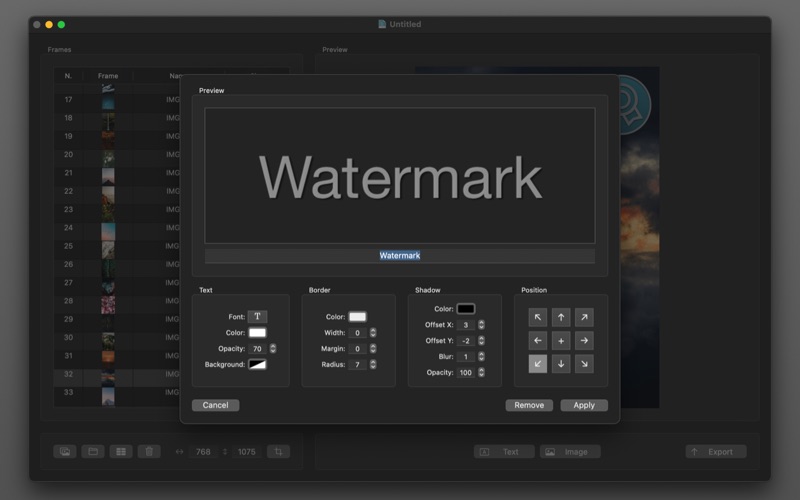Viewport: 800px width, 500px height.
Task: Open the Shadow color swatch
Action: click(x=466, y=309)
